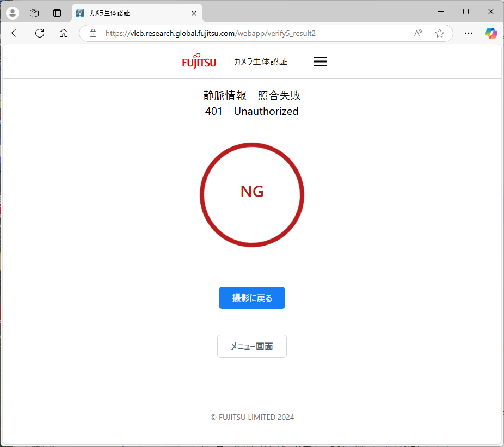Click the Fujitsu logo
The height and width of the screenshot is (447, 504).
point(199,61)
